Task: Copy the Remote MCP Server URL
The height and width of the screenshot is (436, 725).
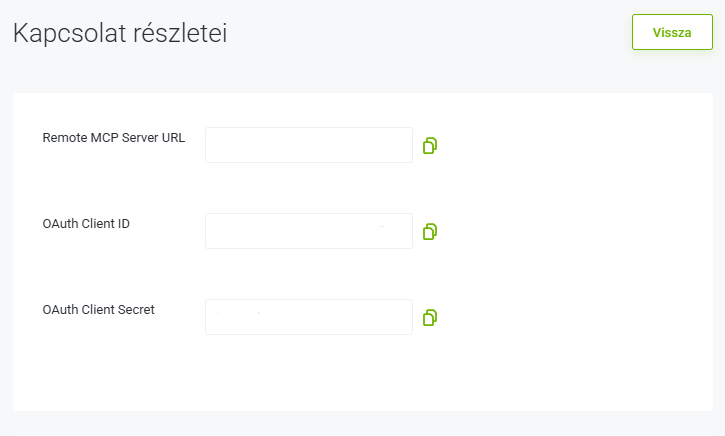Action: click(x=430, y=146)
